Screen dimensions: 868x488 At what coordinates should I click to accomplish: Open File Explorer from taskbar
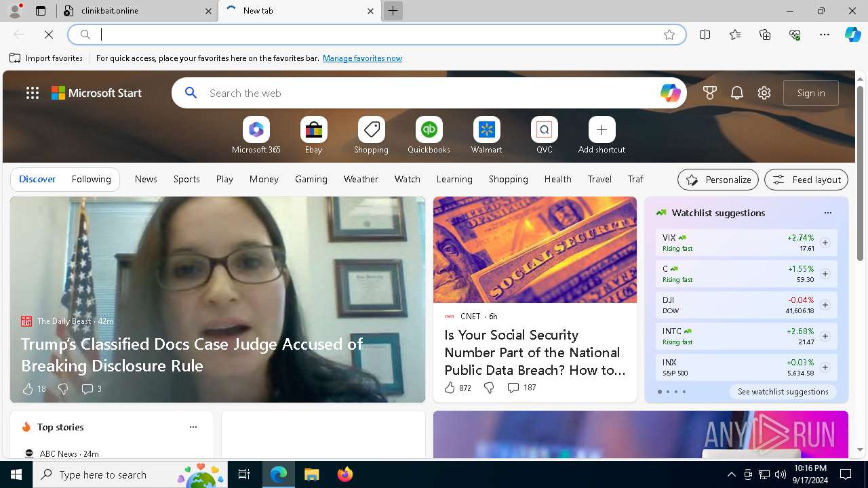[311, 474]
